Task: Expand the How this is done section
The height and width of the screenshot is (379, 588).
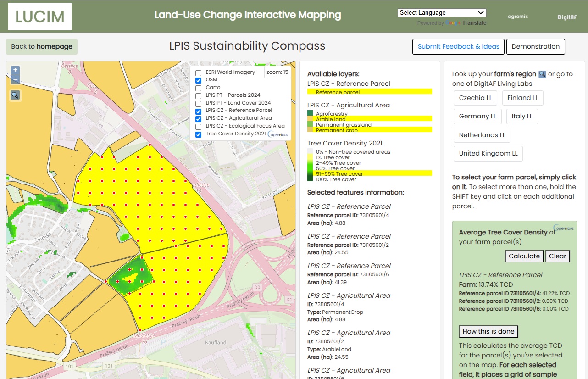Action: (488, 331)
